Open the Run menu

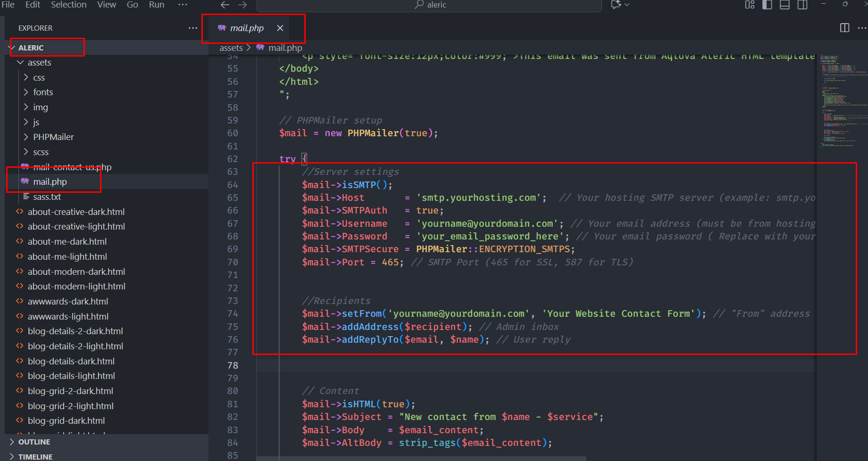click(x=157, y=5)
